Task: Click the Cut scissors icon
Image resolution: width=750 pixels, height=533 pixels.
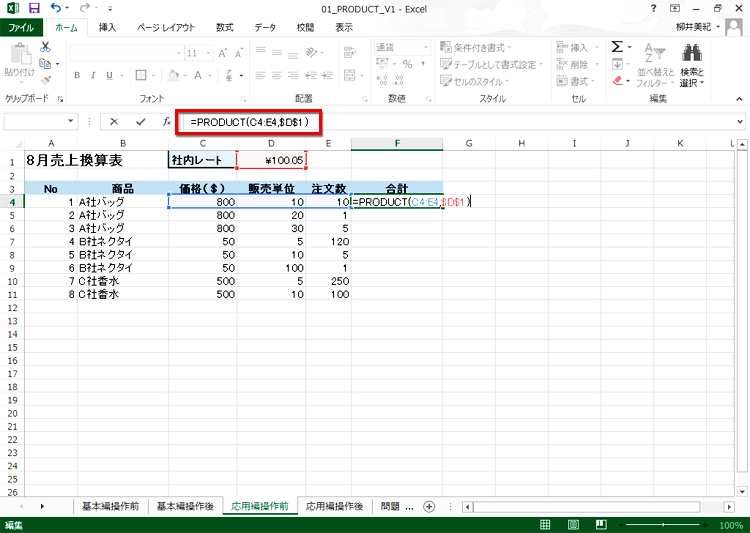Action: coord(45,47)
